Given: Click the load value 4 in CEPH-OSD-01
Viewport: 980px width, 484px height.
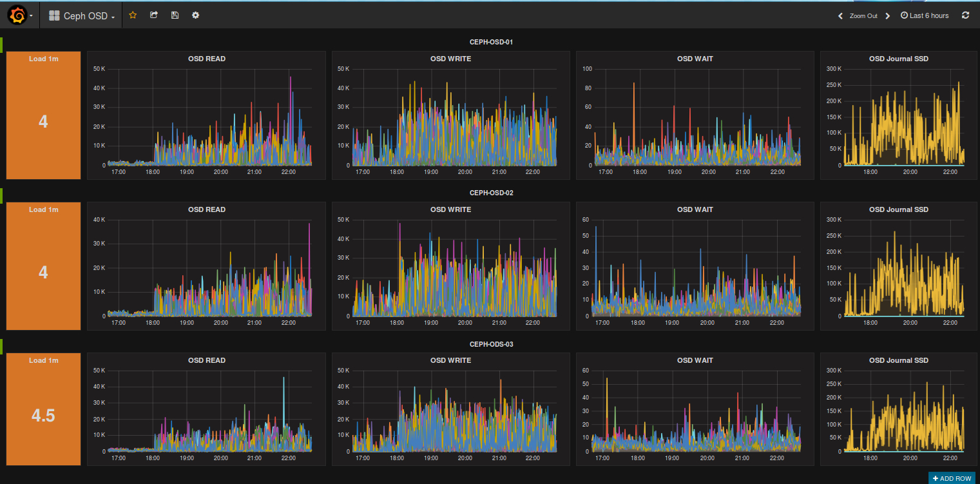Looking at the screenshot, I should pyautogui.click(x=43, y=121).
